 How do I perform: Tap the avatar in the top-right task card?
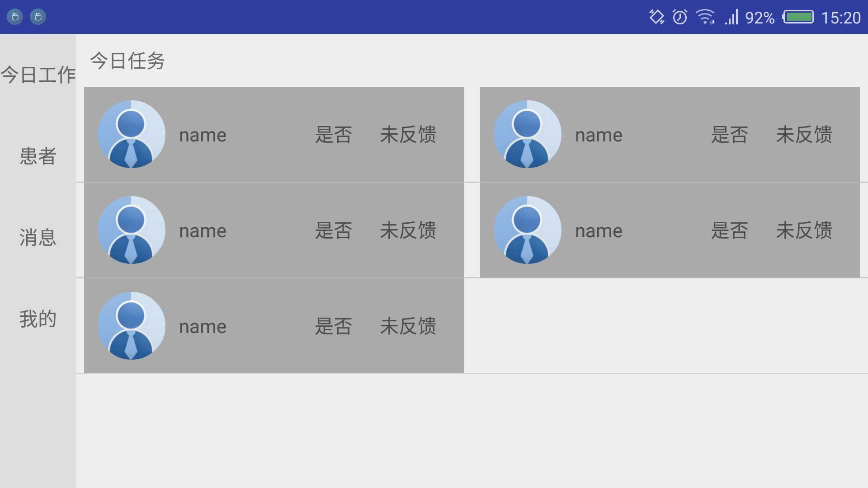coord(527,134)
